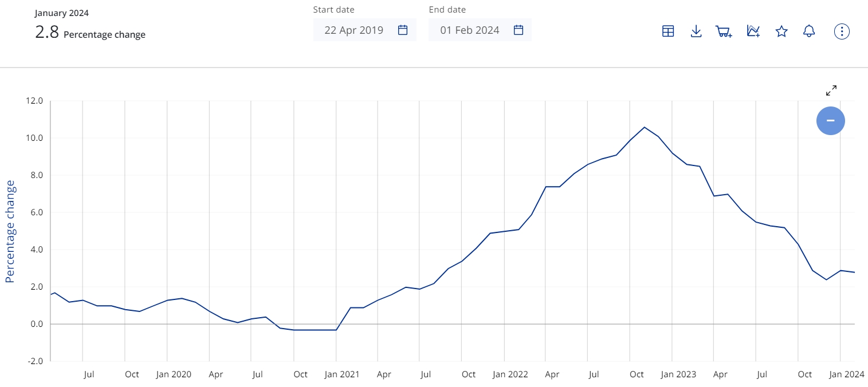
Task: Click the download data icon
Action: click(x=696, y=31)
